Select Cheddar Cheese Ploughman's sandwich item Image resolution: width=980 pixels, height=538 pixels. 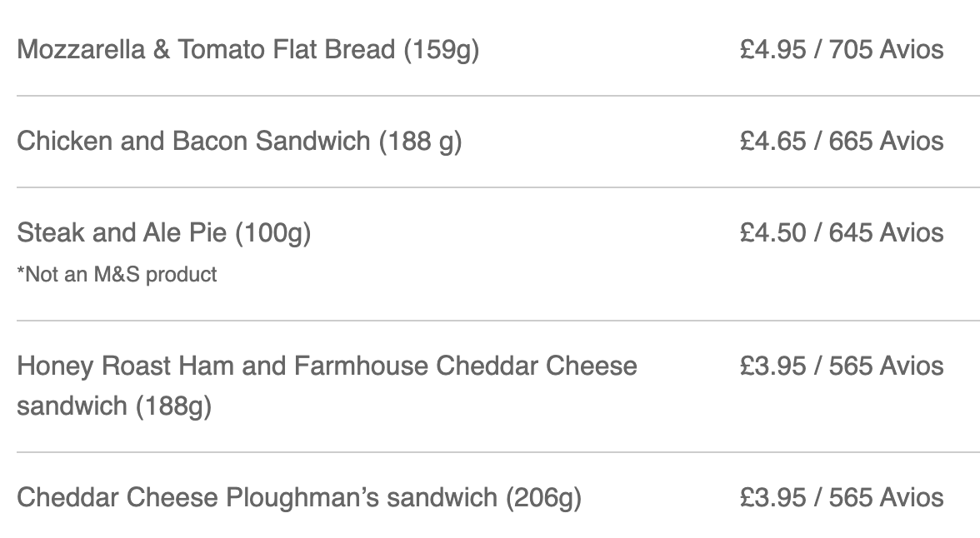(299, 498)
